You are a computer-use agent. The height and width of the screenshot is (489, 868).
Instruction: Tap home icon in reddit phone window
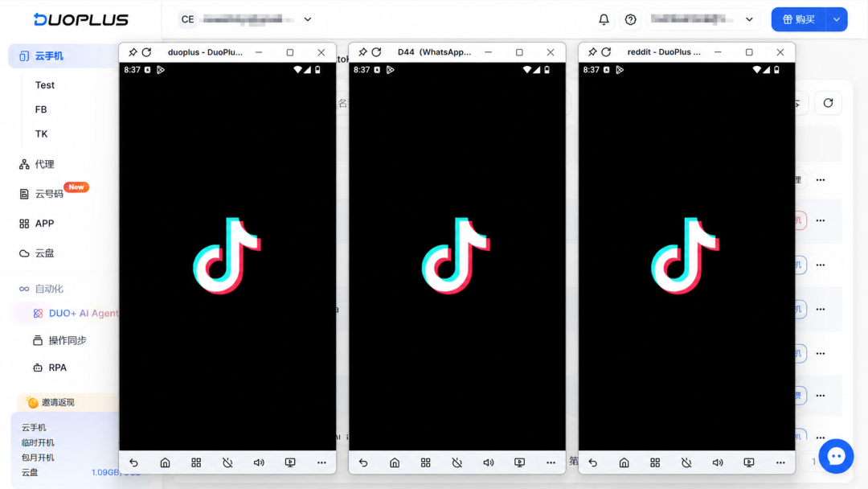(624, 462)
